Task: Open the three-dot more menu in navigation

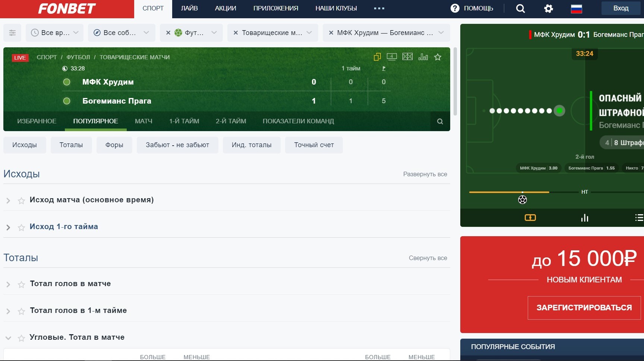Action: click(379, 8)
